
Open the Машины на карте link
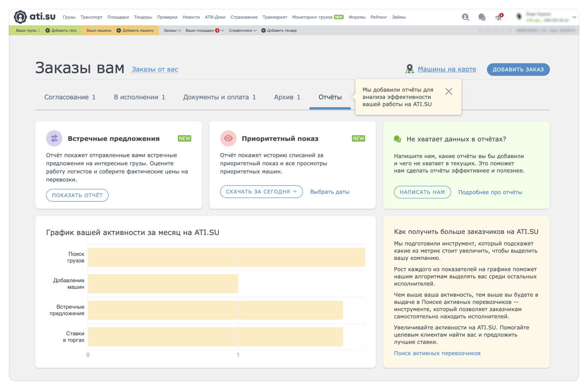447,69
